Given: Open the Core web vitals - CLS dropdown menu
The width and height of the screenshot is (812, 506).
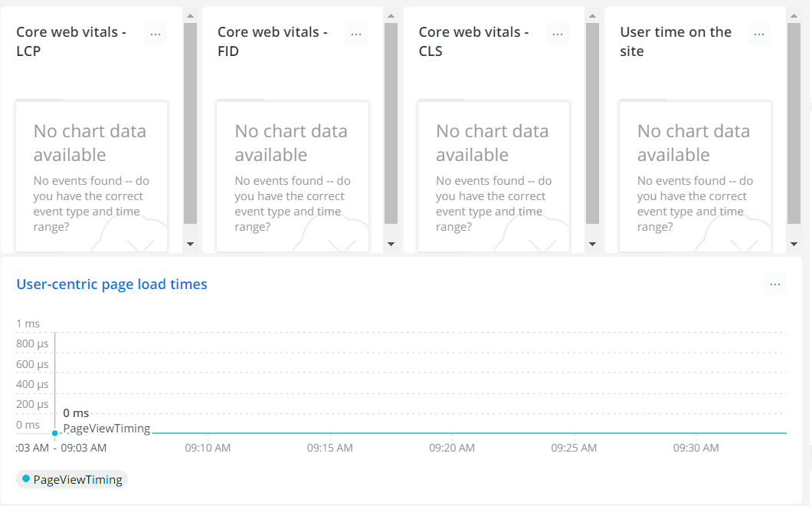Looking at the screenshot, I should (x=558, y=34).
